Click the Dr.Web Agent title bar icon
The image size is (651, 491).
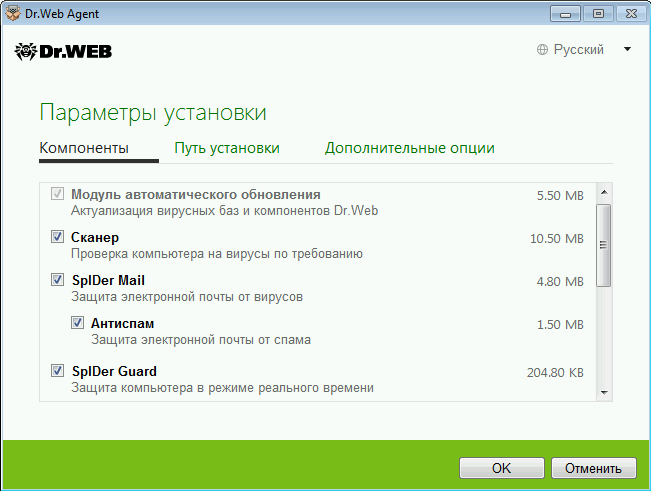pyautogui.click(x=12, y=13)
